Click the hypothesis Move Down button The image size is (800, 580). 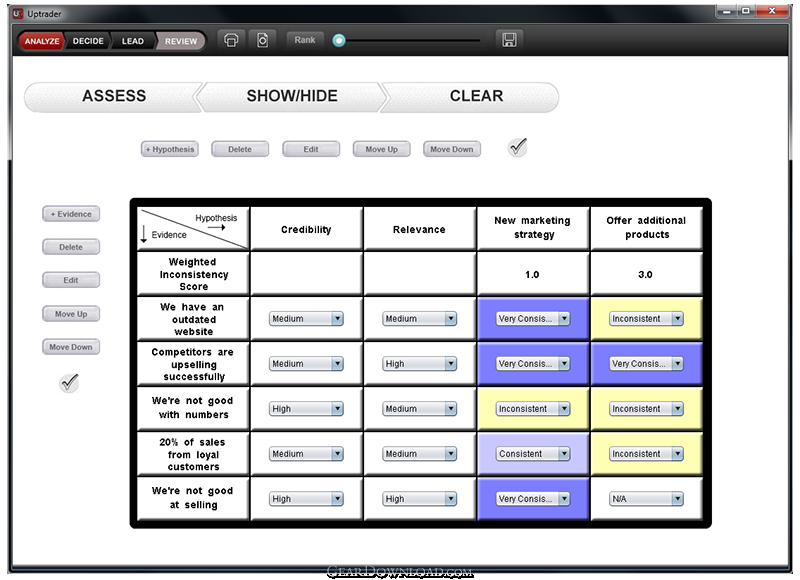coord(452,149)
